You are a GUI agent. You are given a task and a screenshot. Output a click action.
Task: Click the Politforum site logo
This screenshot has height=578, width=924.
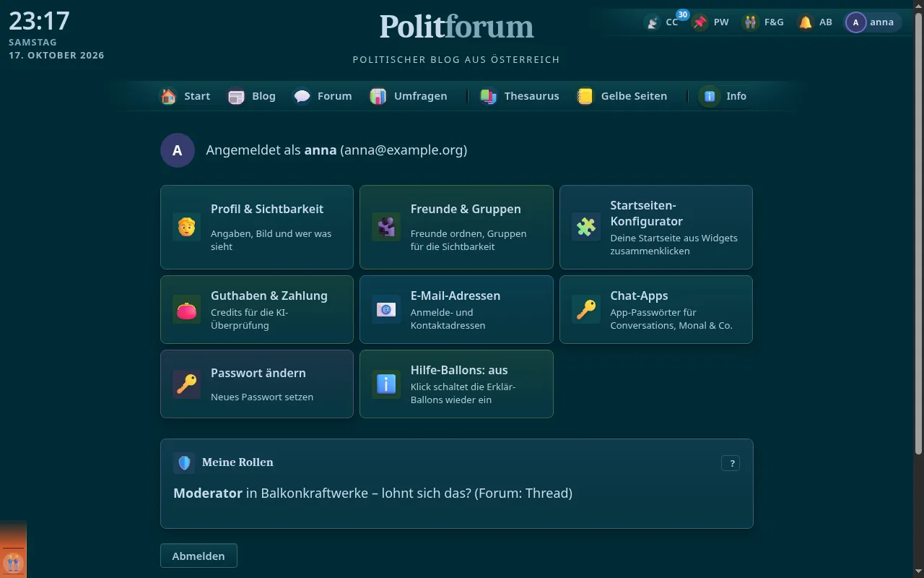tap(456, 27)
